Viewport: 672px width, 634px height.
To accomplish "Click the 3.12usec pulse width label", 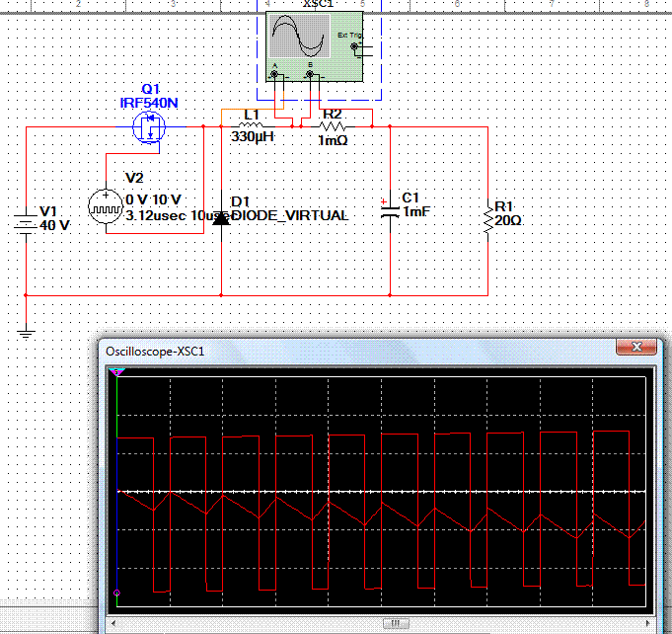I will (x=156, y=215).
